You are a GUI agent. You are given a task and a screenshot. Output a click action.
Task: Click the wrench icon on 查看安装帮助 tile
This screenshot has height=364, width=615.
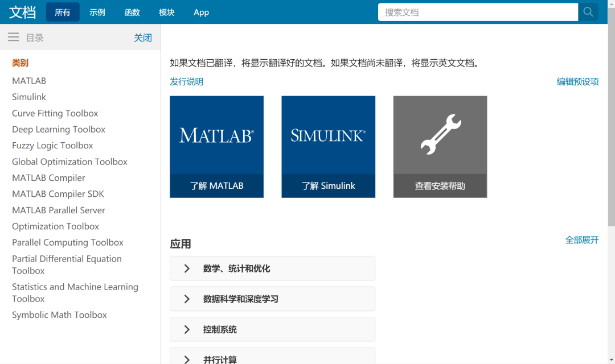(440, 135)
